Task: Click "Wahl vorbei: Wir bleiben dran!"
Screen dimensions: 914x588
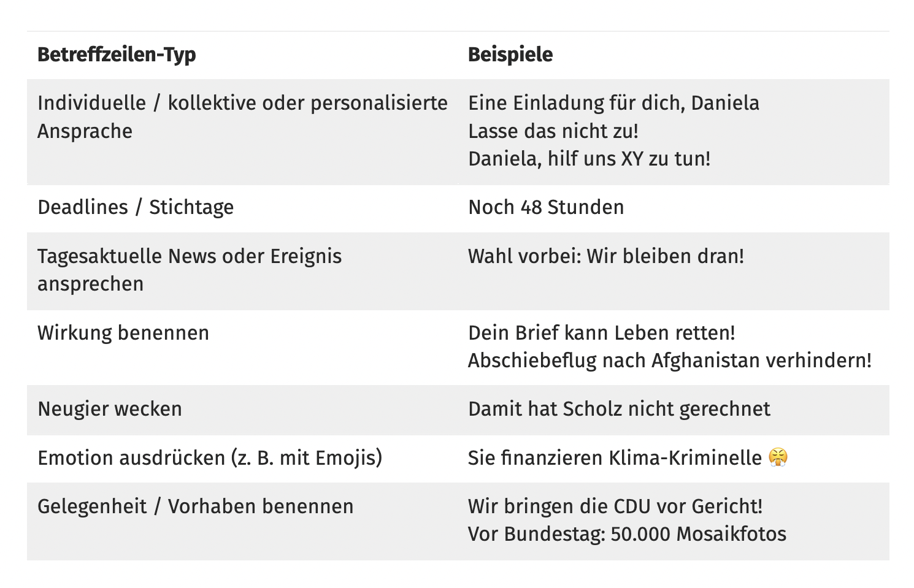Action: click(605, 256)
